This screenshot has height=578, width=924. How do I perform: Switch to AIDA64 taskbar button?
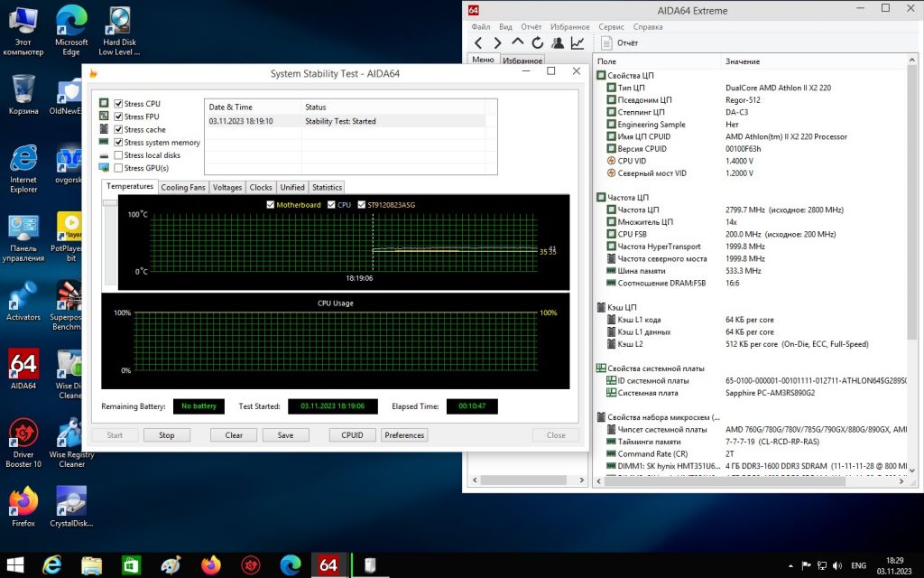click(328, 565)
